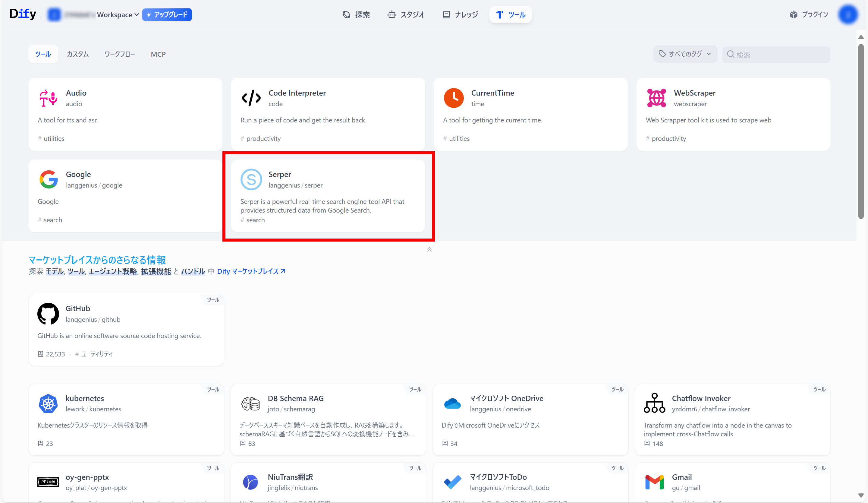Screen dimensions: 868x503
Task: Open the Dify マーケットプレイス link
Action: coord(251,271)
